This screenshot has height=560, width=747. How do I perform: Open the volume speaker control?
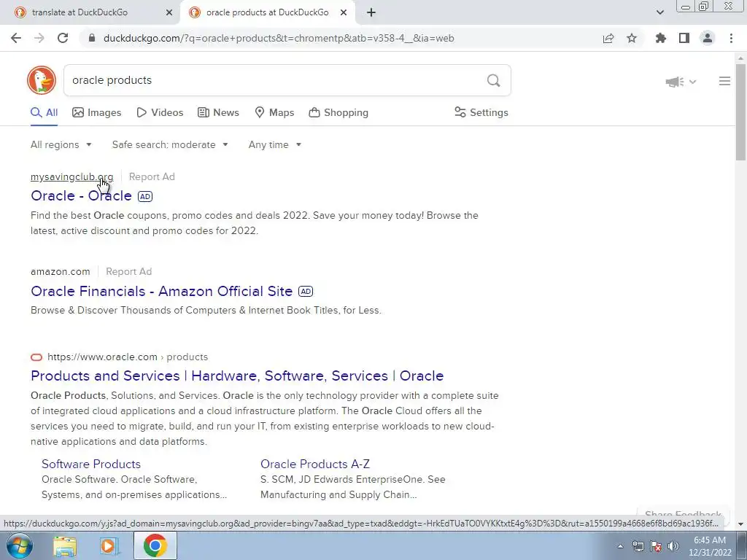(x=673, y=546)
